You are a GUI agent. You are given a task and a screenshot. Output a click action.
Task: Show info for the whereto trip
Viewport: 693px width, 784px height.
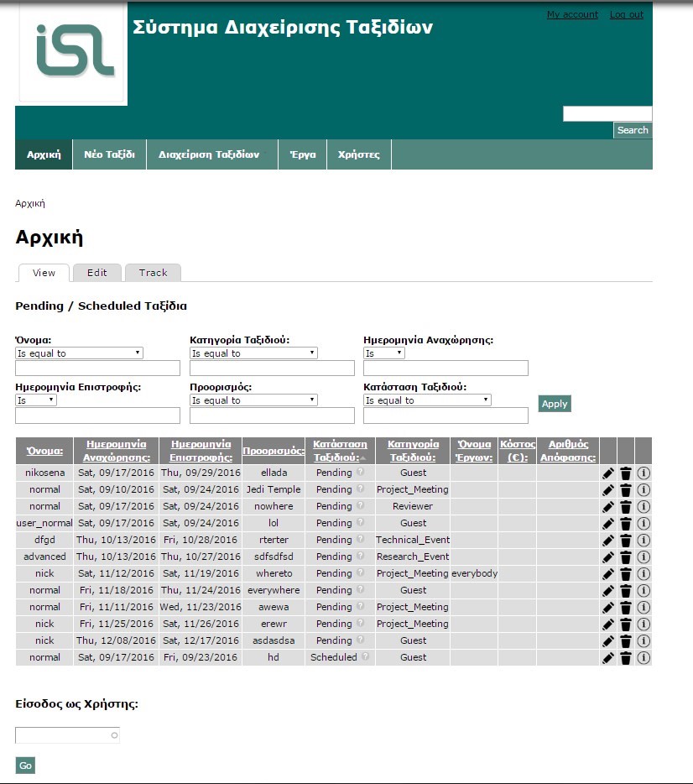click(x=643, y=574)
